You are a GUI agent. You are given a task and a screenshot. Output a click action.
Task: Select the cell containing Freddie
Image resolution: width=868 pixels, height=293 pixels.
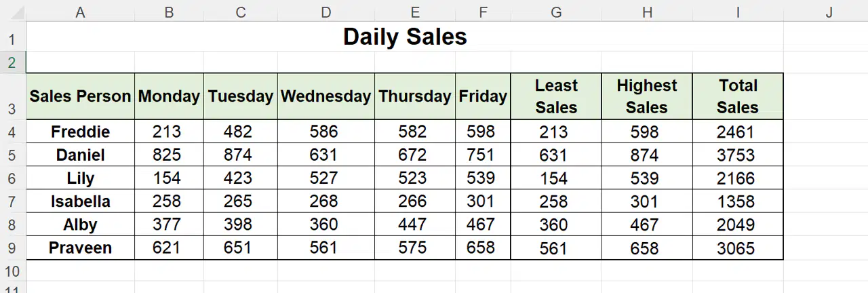pos(80,132)
